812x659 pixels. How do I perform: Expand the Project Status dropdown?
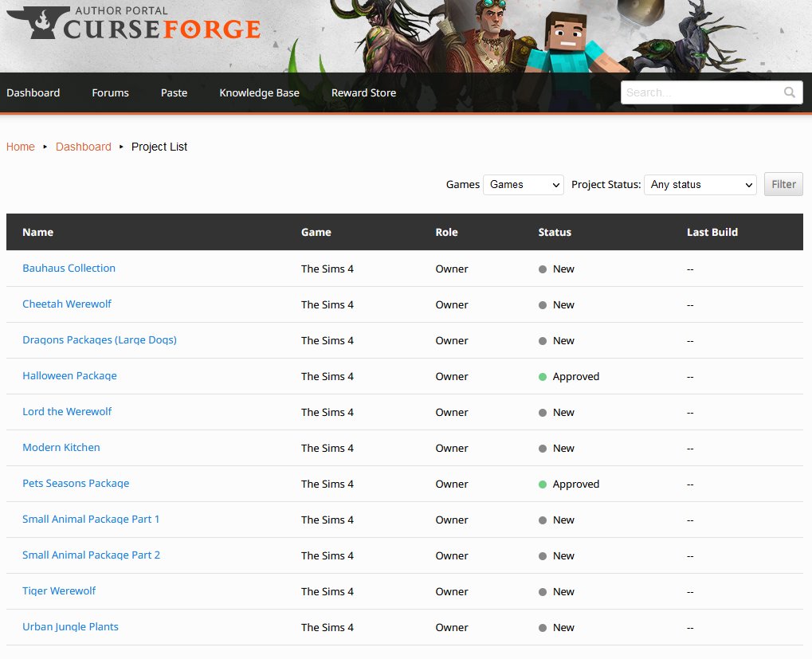click(700, 184)
